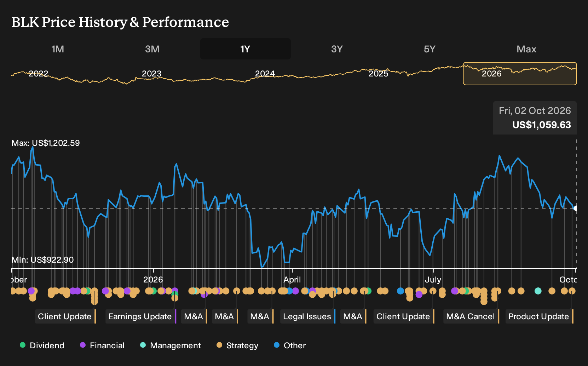Click the Client Update label beside Earnings Update

tap(65, 316)
